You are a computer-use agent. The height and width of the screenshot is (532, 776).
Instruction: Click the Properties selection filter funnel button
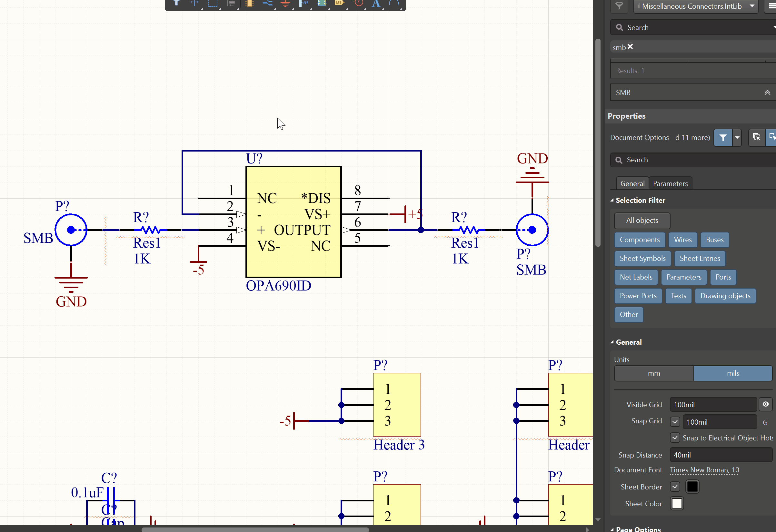tap(722, 137)
